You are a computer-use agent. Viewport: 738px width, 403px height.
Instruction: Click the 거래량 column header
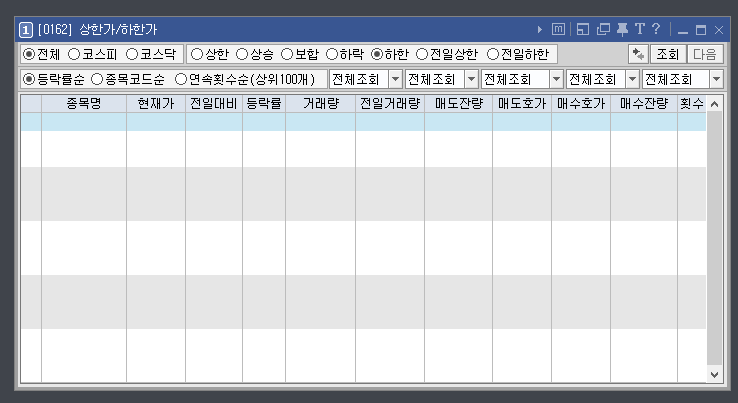321,104
